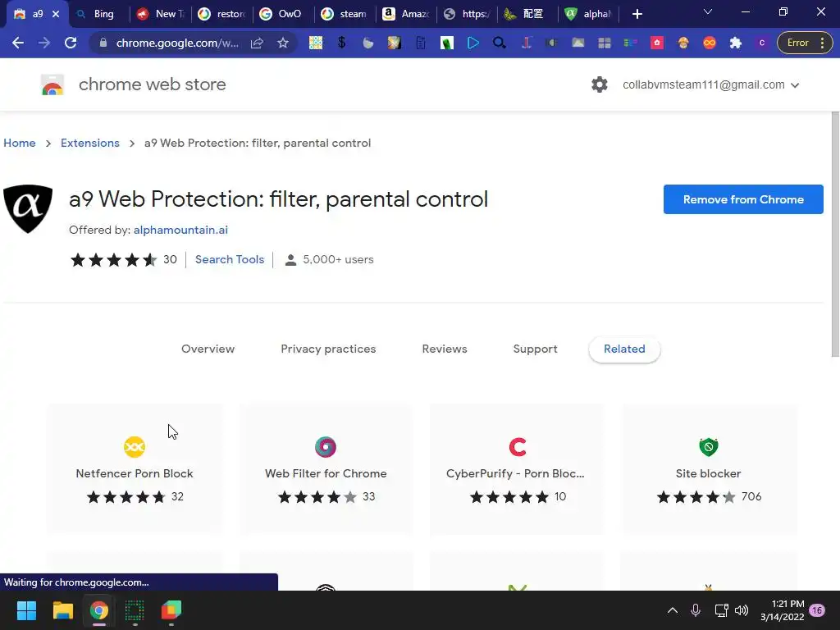This screenshot has height=630, width=840.
Task: Open the Extensions puzzle piece menu
Action: point(736,43)
